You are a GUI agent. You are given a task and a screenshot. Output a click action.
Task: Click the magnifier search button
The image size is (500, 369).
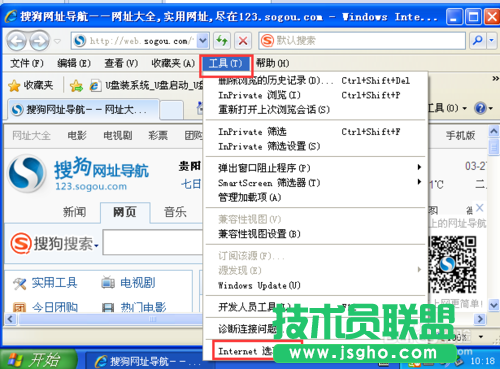coord(478,41)
